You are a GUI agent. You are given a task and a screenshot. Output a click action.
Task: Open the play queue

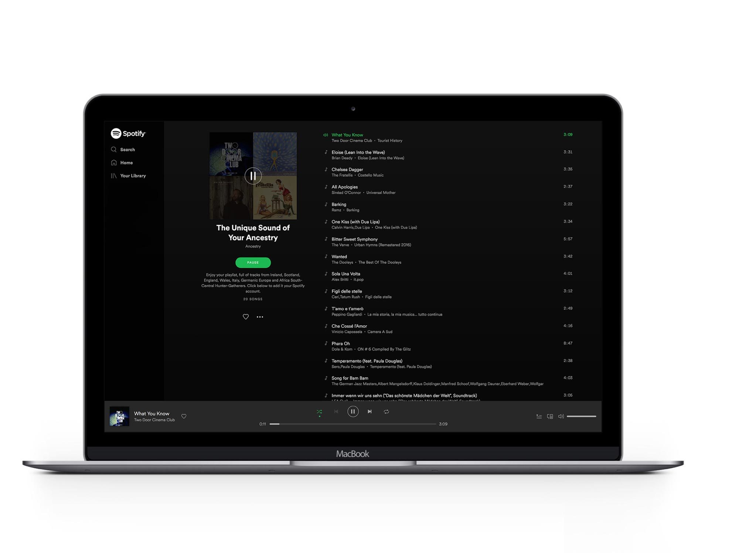click(539, 417)
